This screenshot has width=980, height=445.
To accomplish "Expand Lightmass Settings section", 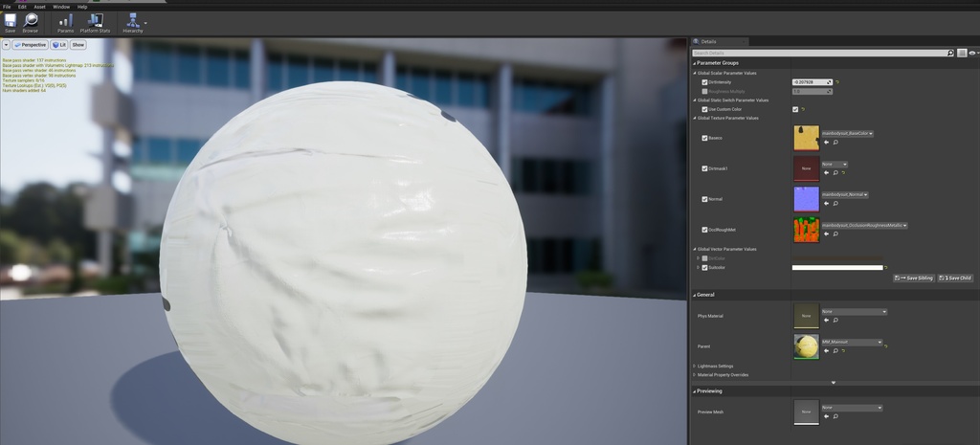I will coord(695,367).
